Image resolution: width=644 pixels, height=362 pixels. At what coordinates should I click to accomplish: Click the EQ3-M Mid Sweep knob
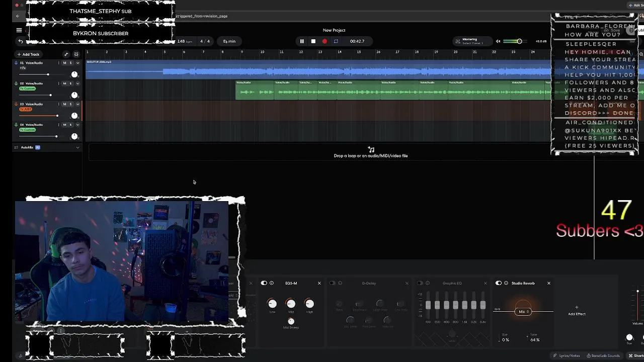[291, 321]
